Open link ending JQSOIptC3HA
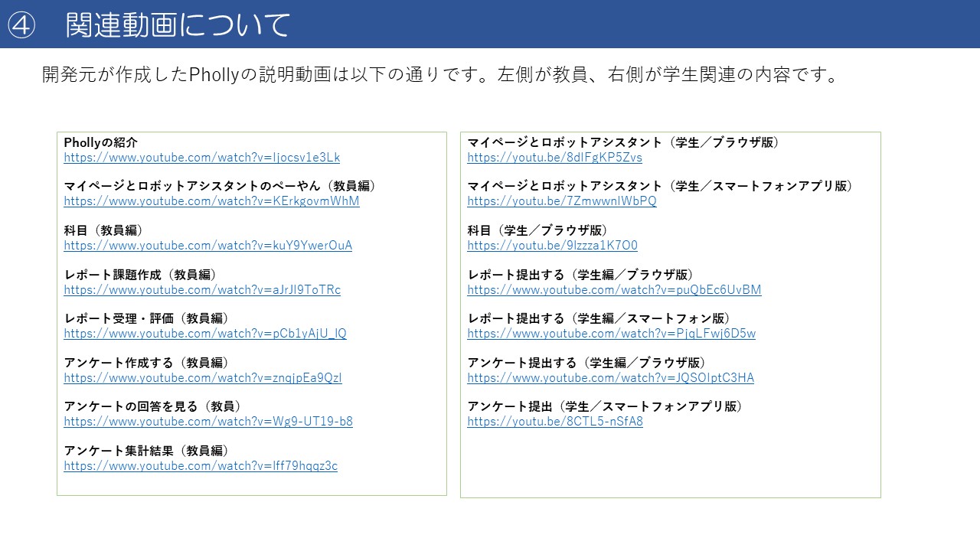The width and height of the screenshot is (980, 551). (611, 378)
